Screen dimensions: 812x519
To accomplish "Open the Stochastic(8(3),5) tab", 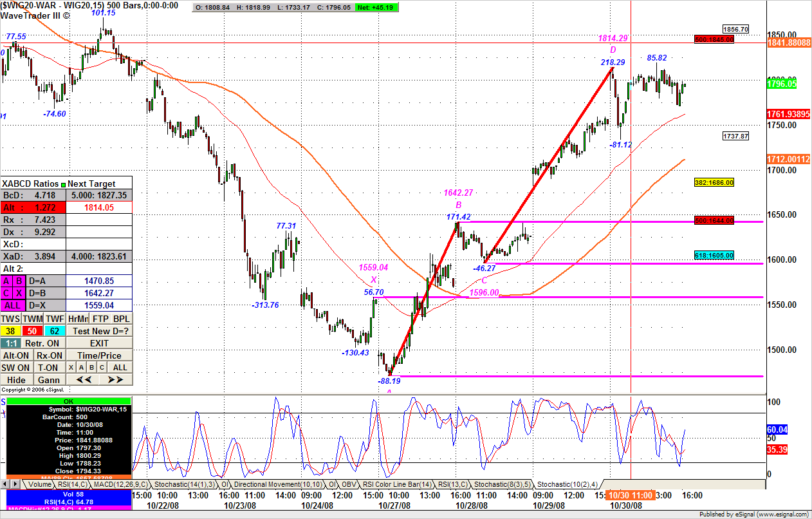I will tap(502, 484).
